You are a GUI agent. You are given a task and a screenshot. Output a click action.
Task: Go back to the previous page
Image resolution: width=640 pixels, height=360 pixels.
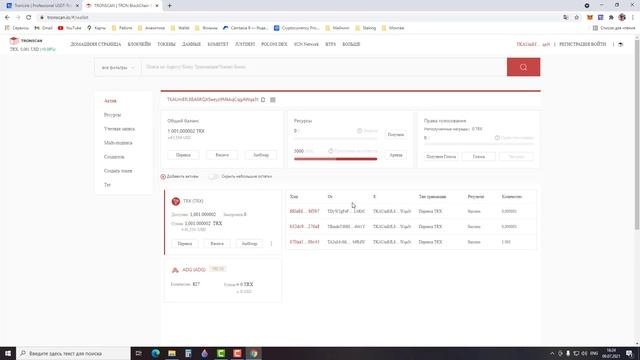pos(7,18)
